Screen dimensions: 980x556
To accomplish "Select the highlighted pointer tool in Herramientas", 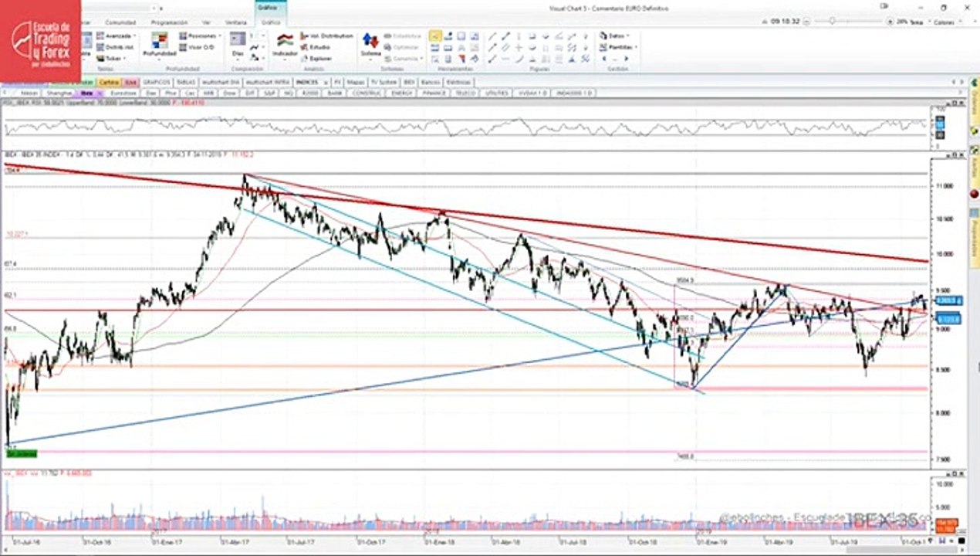I will click(434, 36).
